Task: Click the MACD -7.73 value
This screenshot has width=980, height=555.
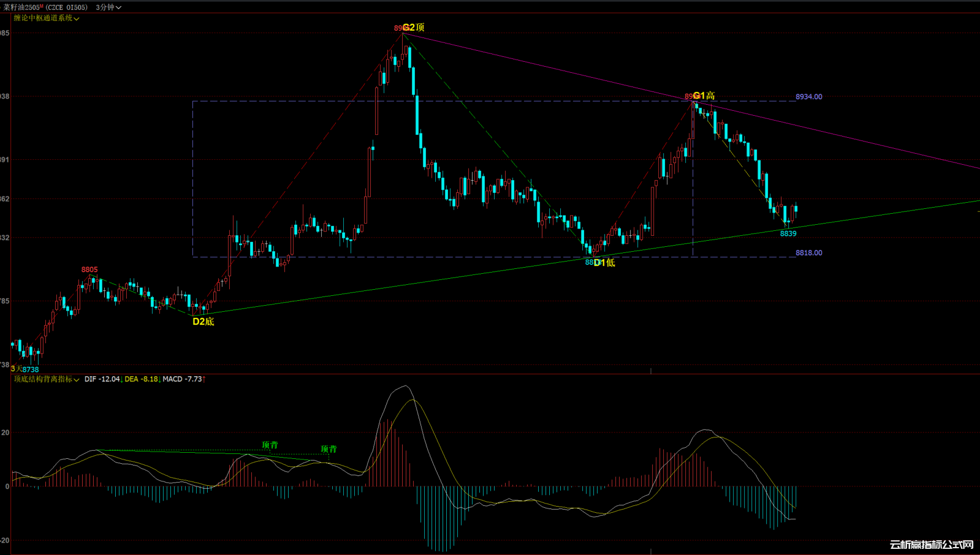Action: pyautogui.click(x=183, y=379)
